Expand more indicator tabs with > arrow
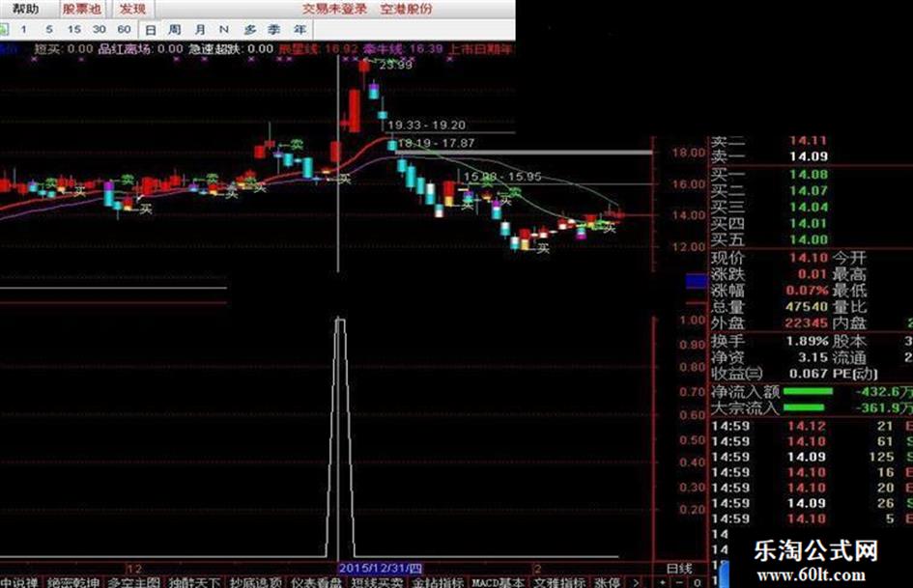This screenshot has height=588, width=913. coord(636,581)
